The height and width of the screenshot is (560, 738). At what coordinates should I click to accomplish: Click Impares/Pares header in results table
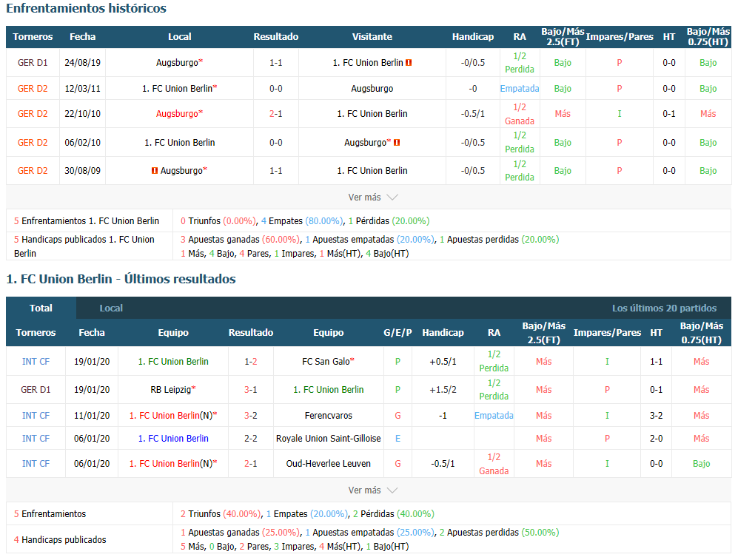point(607,333)
